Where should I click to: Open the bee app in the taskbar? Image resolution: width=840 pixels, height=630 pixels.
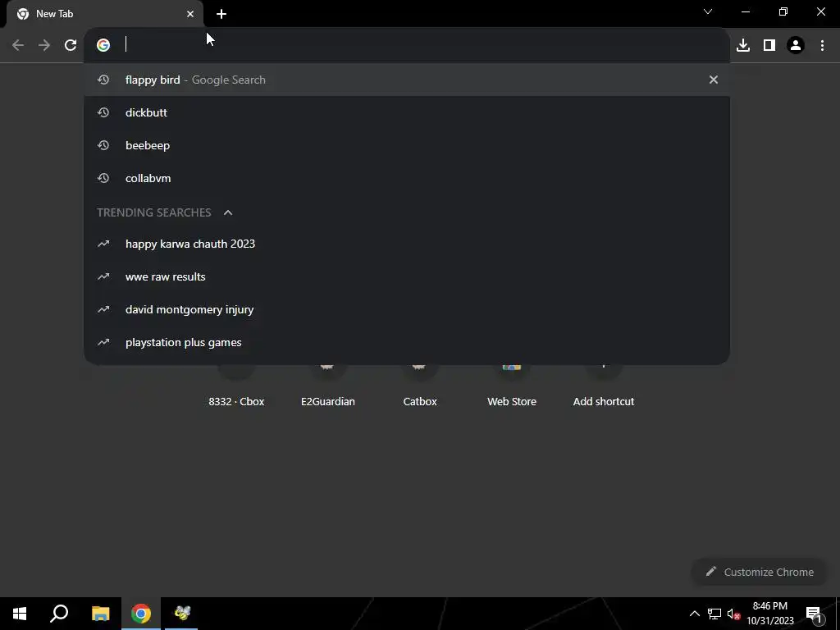(x=182, y=614)
